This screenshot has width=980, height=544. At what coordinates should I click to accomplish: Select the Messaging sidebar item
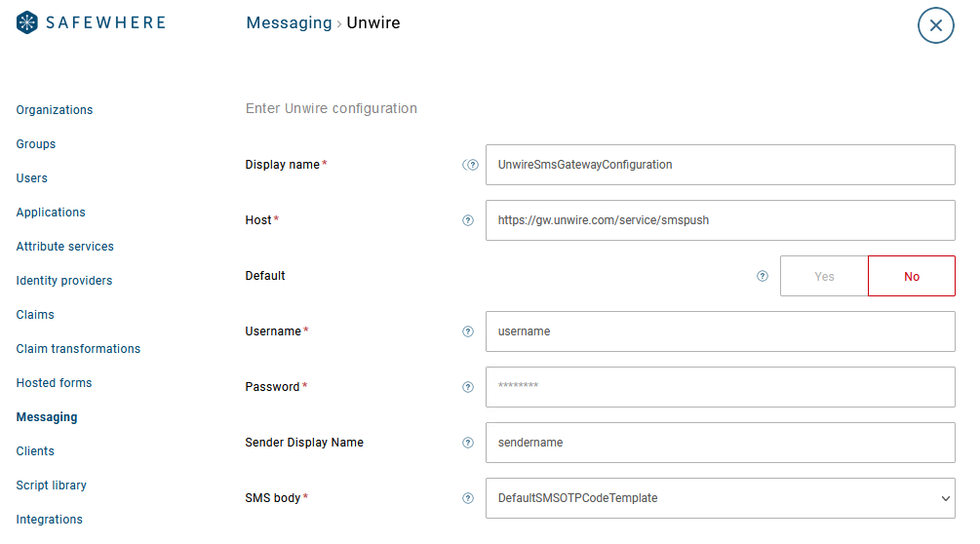click(x=47, y=417)
